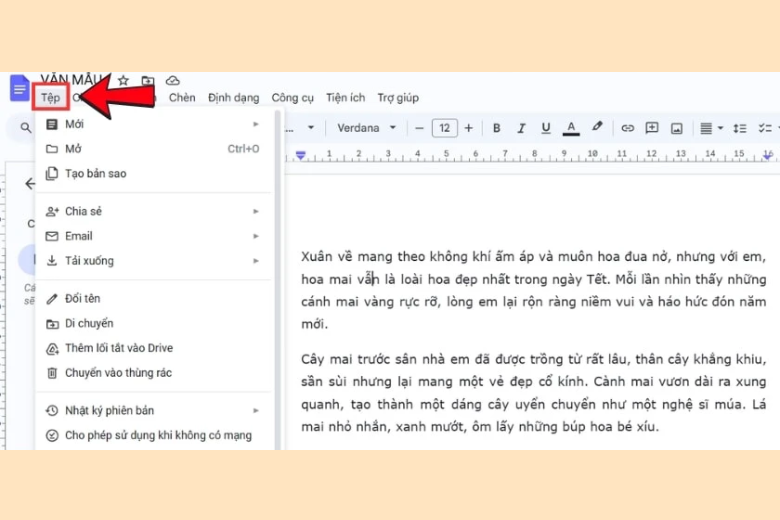Choose Chuyển vào thùng rác
This screenshot has height=520, width=780.
click(x=153, y=373)
